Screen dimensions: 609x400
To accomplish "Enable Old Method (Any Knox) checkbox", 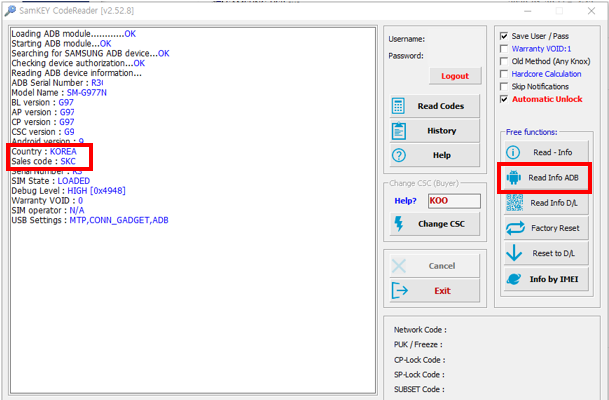I will (504, 61).
